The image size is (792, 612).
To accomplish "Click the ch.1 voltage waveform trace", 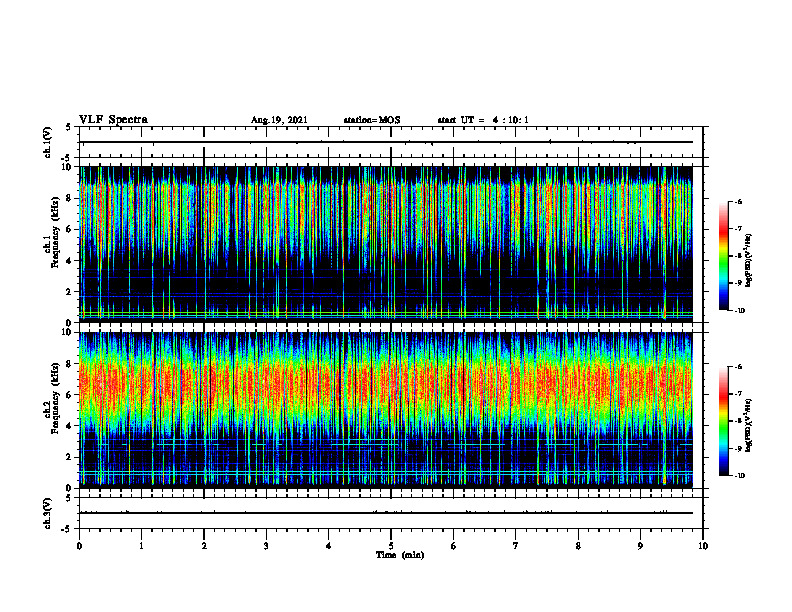I will point(386,142).
